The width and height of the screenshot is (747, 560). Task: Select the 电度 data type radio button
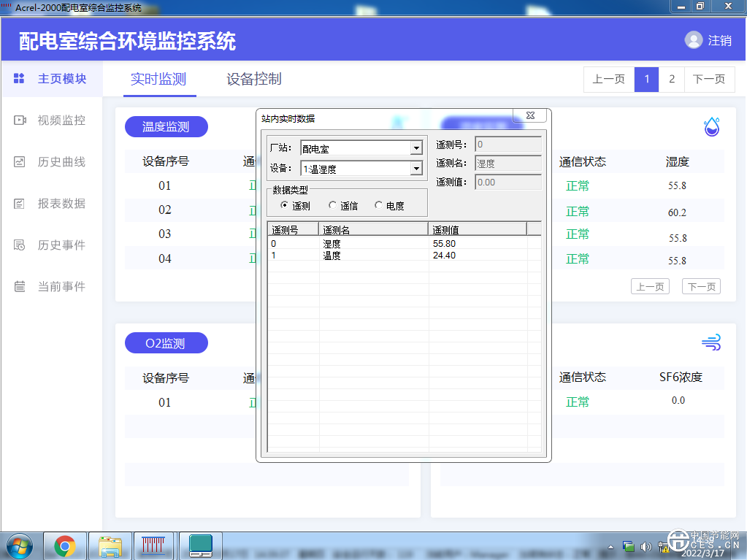pos(378,206)
